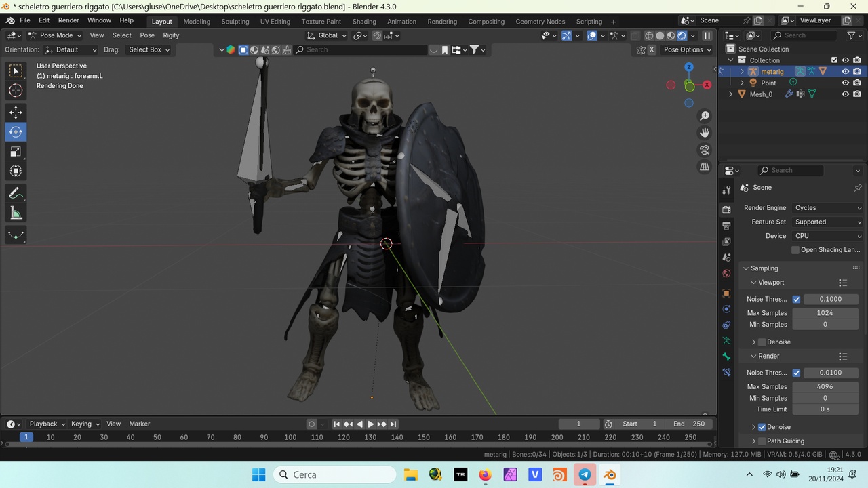Select the Annotate tool
Image resolution: width=868 pixels, height=488 pixels.
click(x=16, y=194)
